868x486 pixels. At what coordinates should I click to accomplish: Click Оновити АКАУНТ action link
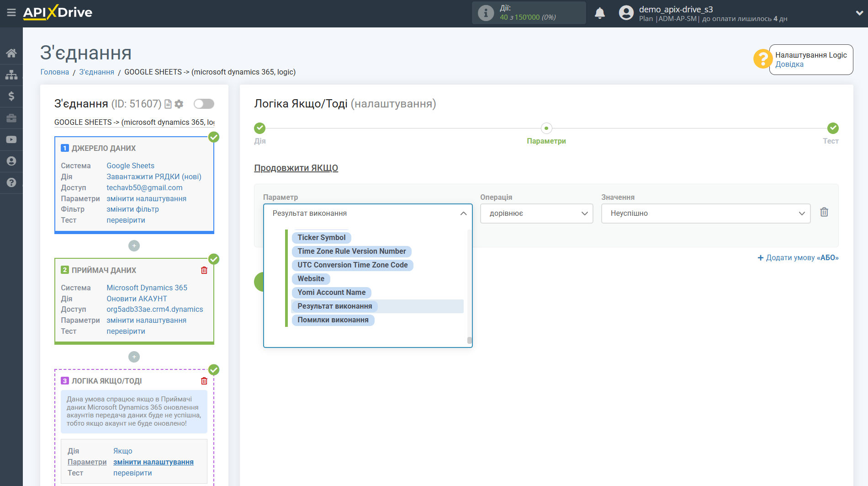pos(137,299)
